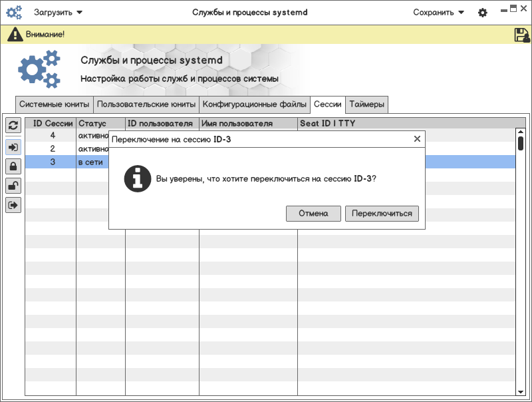The height and width of the screenshot is (402, 532).
Task: Click the refresh sessions icon
Action: 13,125
